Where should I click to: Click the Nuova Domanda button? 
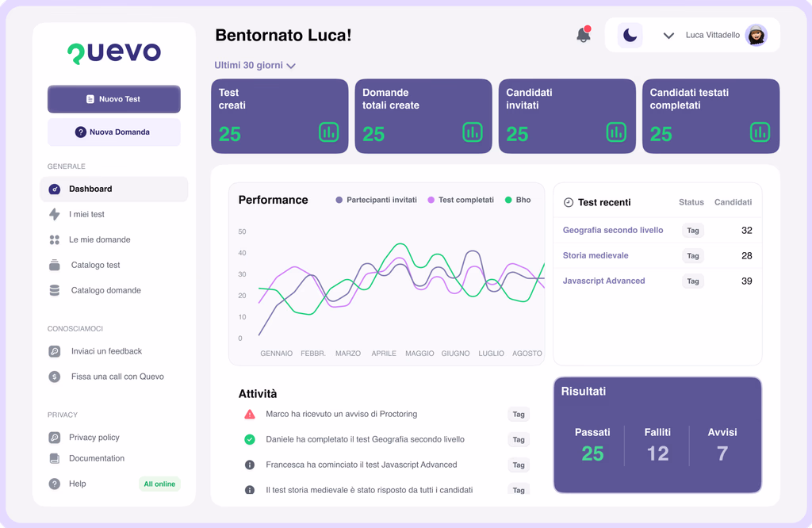coord(114,132)
